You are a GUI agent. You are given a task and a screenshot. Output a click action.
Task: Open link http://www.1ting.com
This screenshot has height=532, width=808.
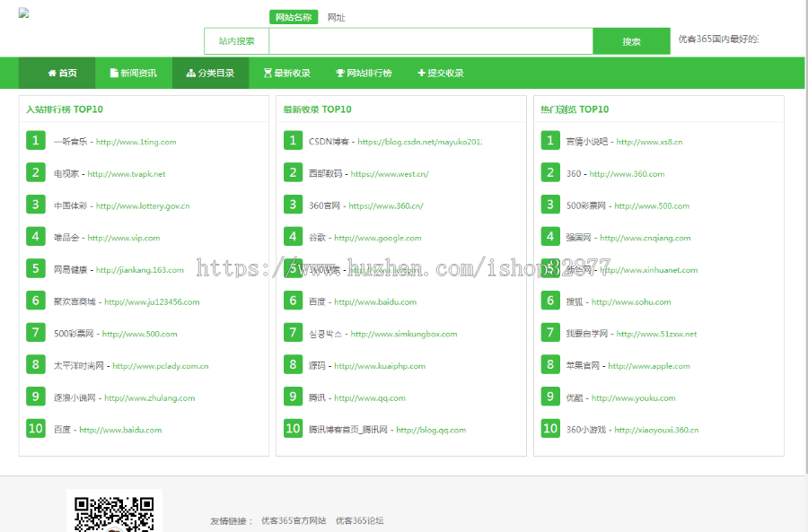[x=136, y=142]
